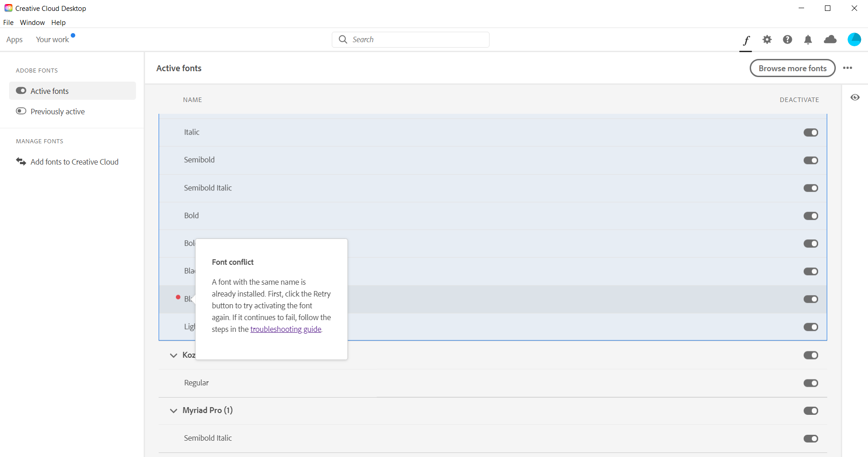This screenshot has width=868, height=457.
Task: Click Creative Cloud app logo in title bar
Action: pos(8,8)
